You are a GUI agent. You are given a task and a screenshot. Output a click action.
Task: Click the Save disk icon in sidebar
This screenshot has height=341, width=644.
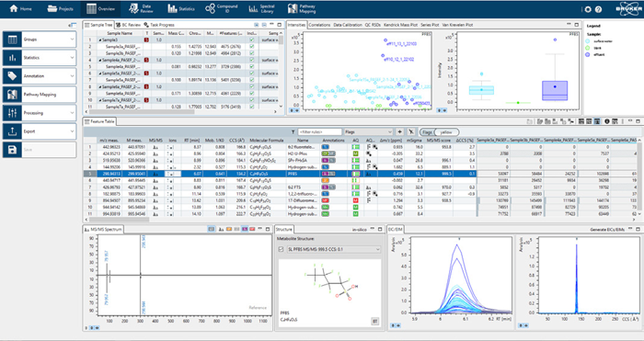(x=12, y=150)
